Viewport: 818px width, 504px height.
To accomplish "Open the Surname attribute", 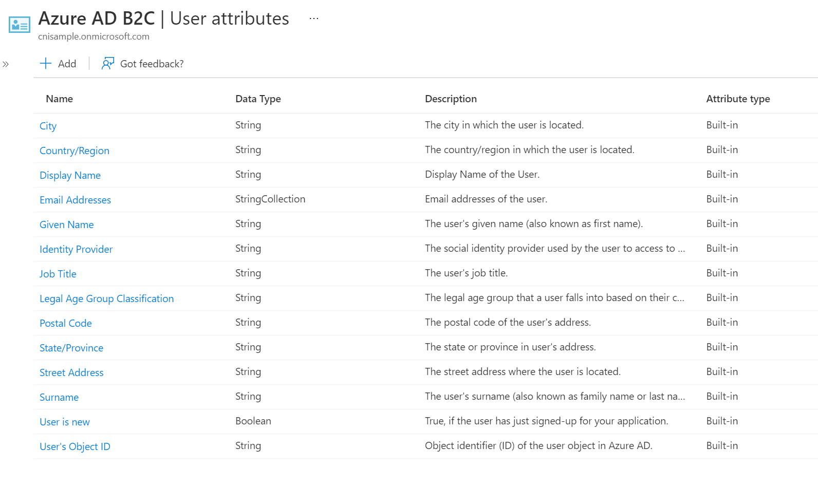I will (59, 397).
